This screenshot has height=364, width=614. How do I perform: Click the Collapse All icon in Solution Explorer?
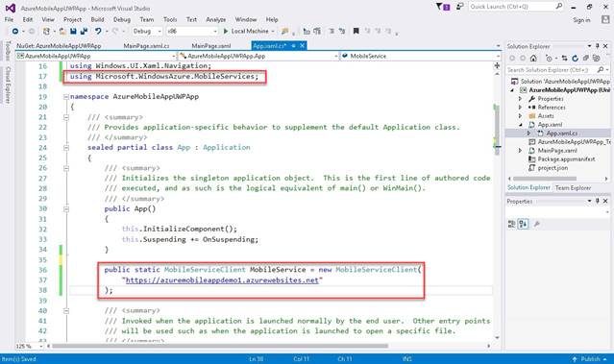coord(585,59)
